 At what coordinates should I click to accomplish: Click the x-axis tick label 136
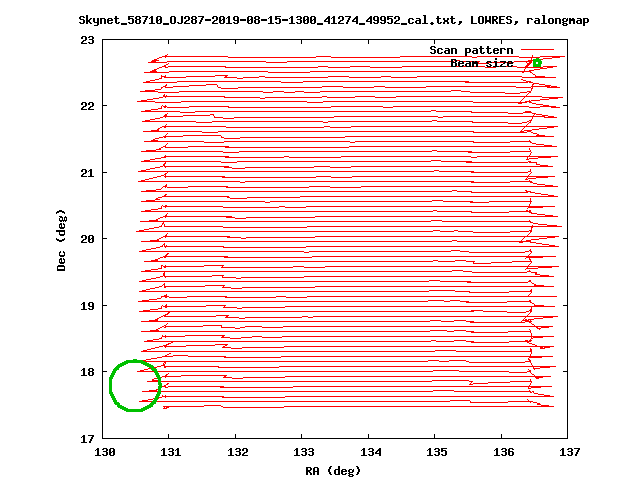click(504, 452)
